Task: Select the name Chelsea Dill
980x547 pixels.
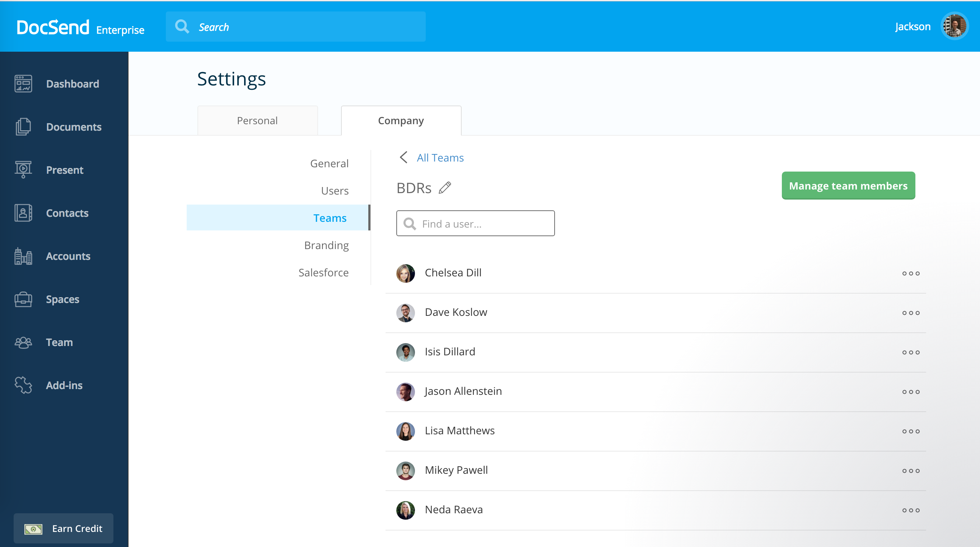Action: [453, 272]
